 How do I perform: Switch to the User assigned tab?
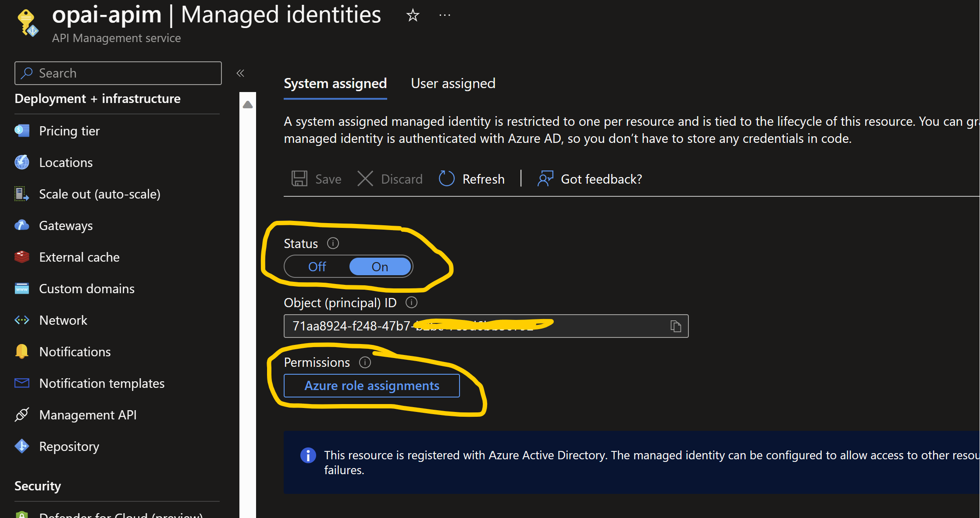coord(453,83)
